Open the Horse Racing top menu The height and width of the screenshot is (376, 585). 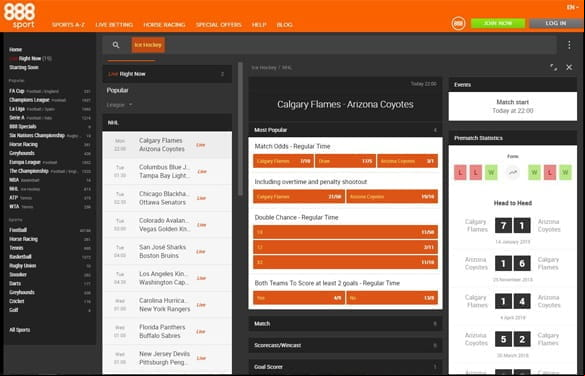(x=164, y=25)
